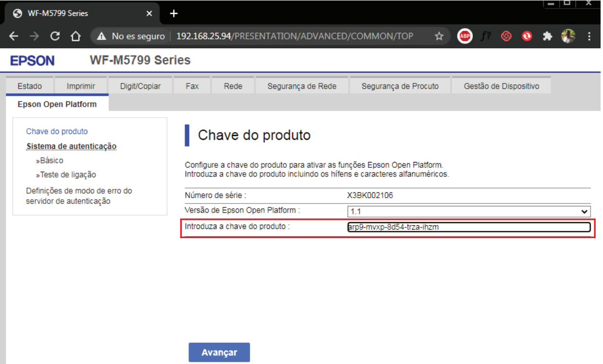Open the ABP adblock extension

[x=465, y=36]
